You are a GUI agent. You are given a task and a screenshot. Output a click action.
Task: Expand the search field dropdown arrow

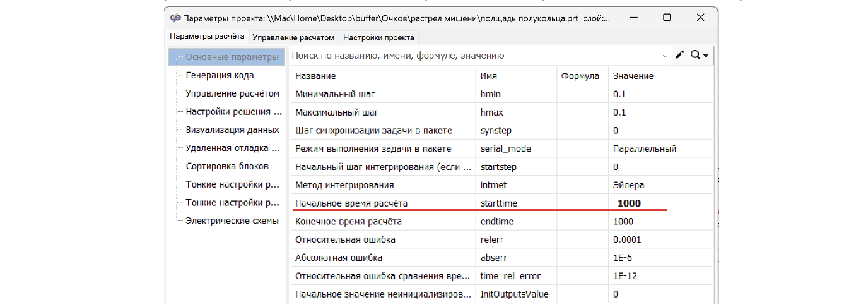666,56
